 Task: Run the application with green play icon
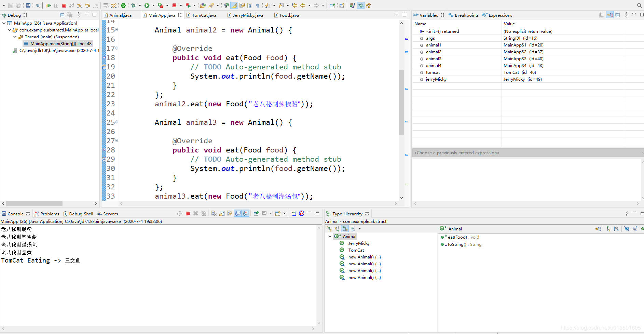point(147,5)
